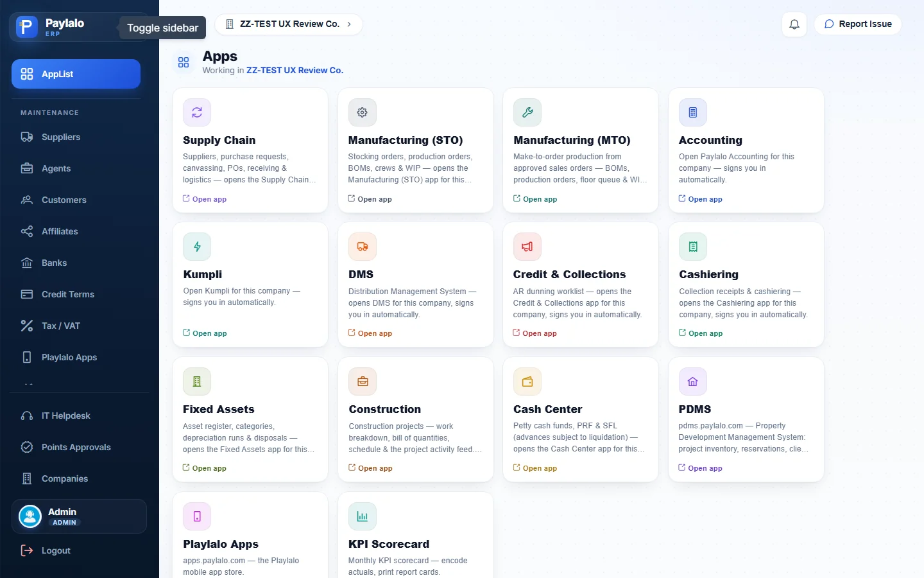Click the Credit & Collections megaphone icon

(x=527, y=247)
